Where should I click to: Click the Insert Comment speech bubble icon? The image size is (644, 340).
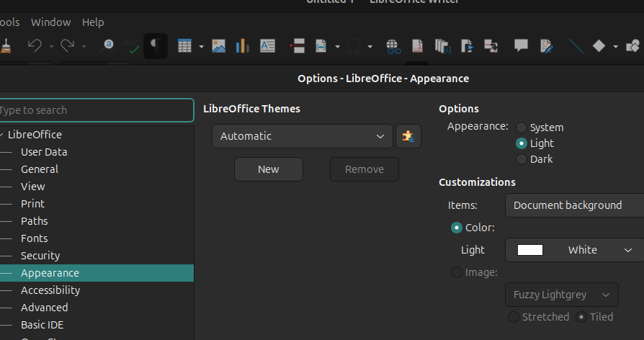(x=521, y=46)
